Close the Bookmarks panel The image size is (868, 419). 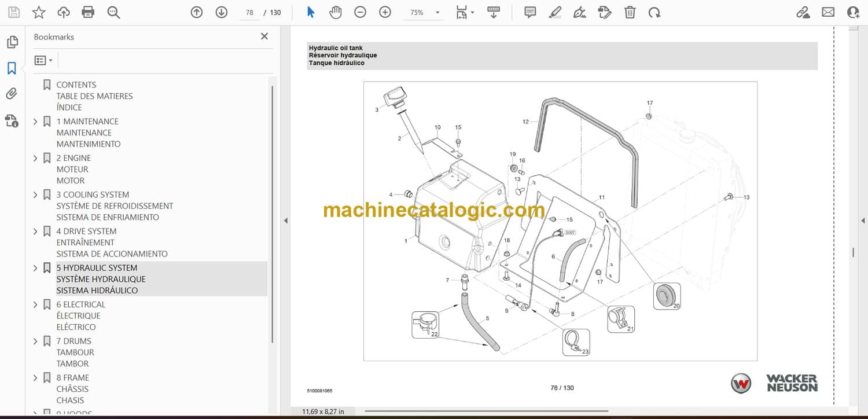point(264,36)
